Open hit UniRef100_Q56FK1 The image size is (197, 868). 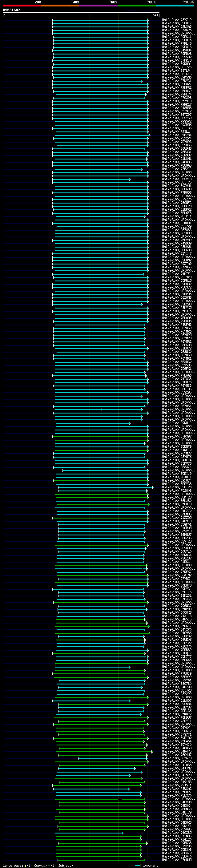[x=177, y=369]
